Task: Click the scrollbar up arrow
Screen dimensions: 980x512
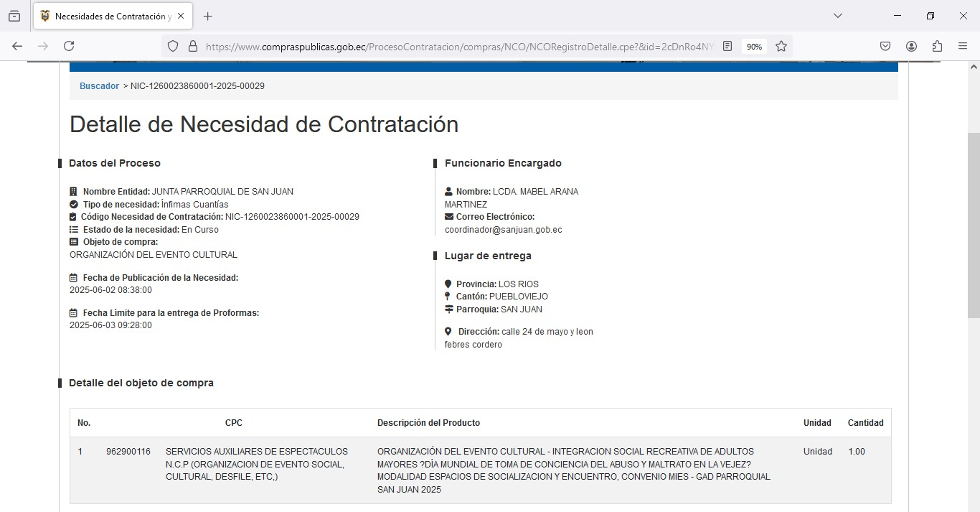Action: [x=974, y=67]
